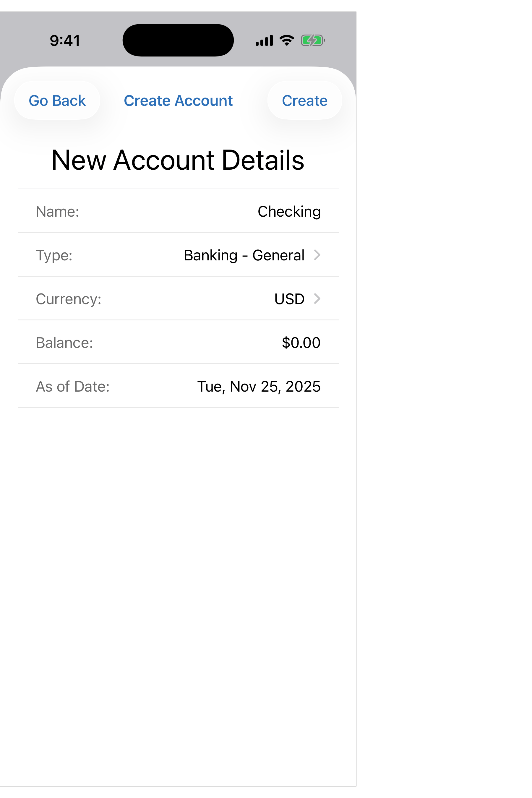Tap the Type: row label

(x=54, y=255)
